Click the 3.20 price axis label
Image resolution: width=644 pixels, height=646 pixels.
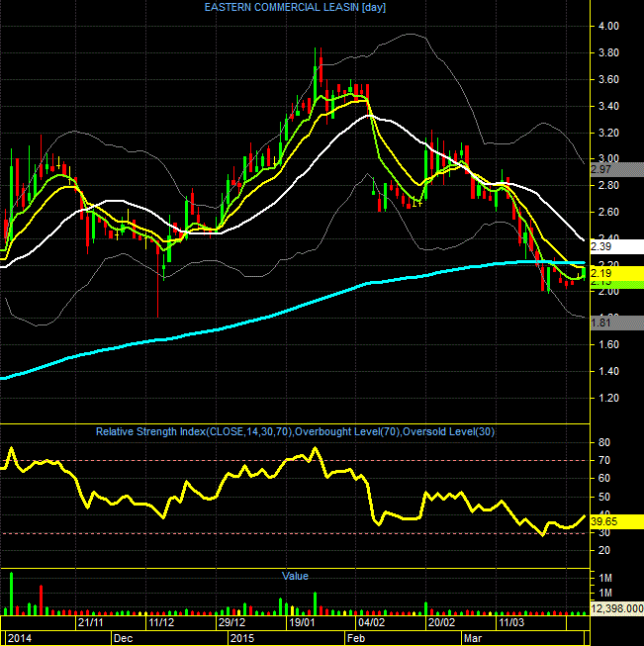[x=608, y=133]
